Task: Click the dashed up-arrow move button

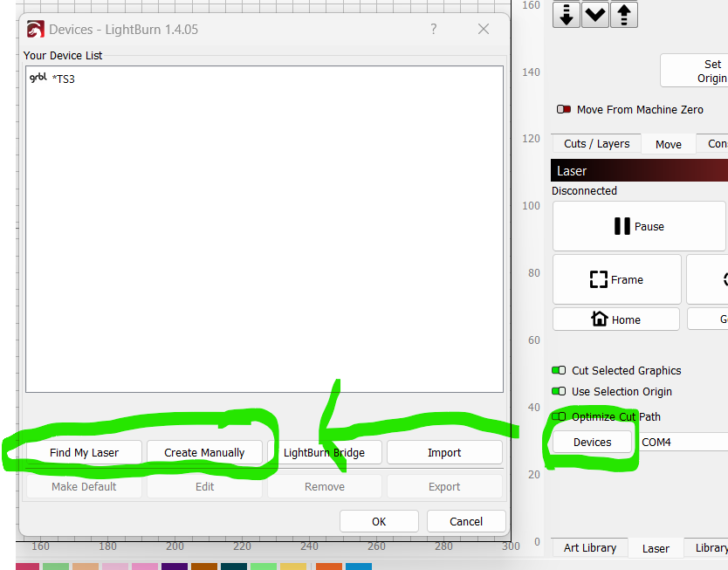Action: click(624, 14)
